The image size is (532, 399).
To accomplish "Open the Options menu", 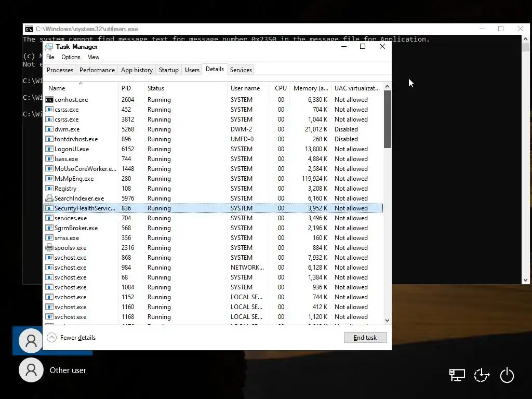I will coord(71,57).
